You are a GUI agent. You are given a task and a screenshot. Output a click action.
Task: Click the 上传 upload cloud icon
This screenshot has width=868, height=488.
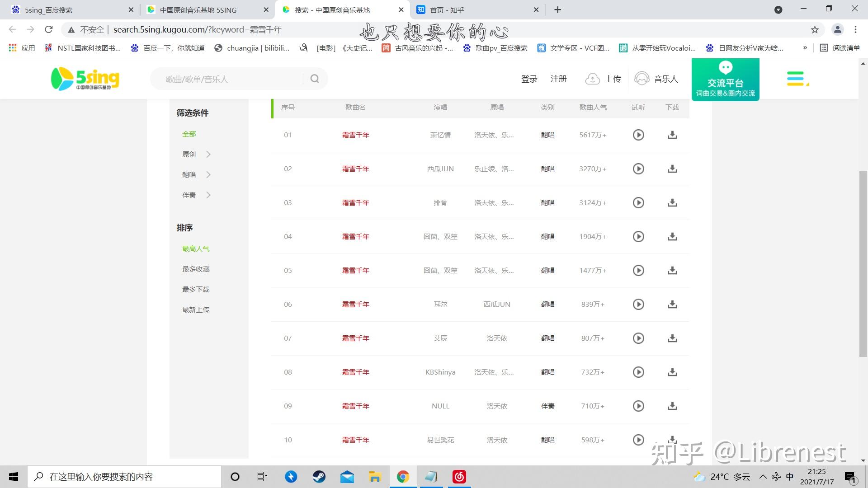coord(592,79)
